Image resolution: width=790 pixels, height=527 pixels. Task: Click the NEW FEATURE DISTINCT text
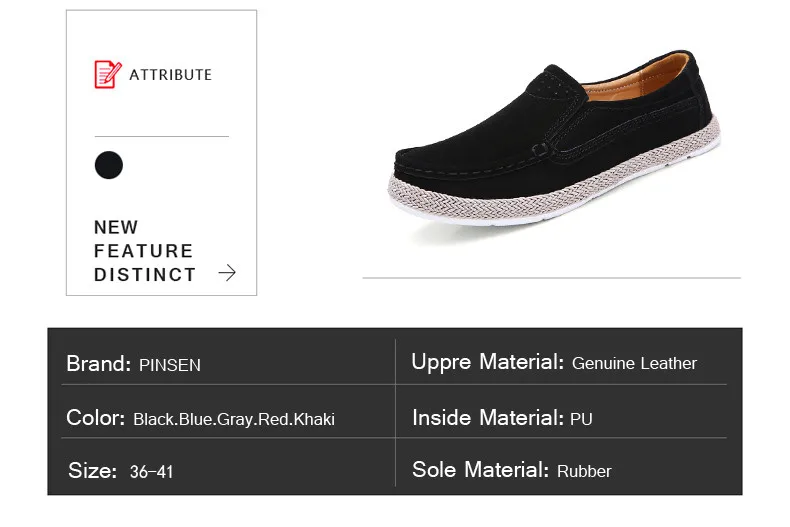(144, 251)
